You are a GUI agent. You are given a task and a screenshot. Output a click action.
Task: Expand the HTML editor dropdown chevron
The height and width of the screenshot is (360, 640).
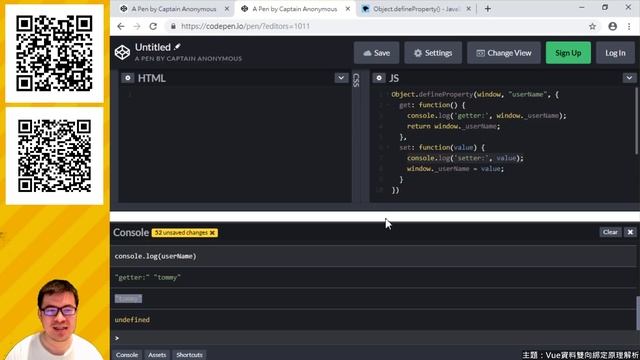(x=341, y=78)
